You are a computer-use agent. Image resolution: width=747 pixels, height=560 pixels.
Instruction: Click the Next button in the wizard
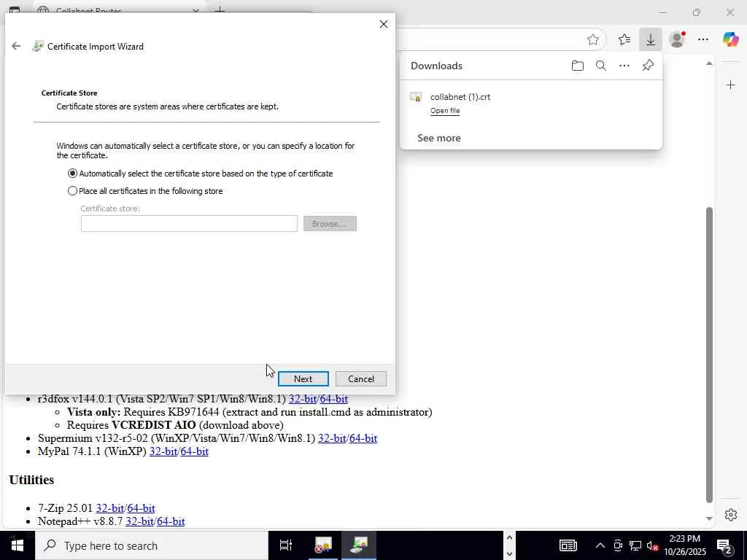[303, 379]
